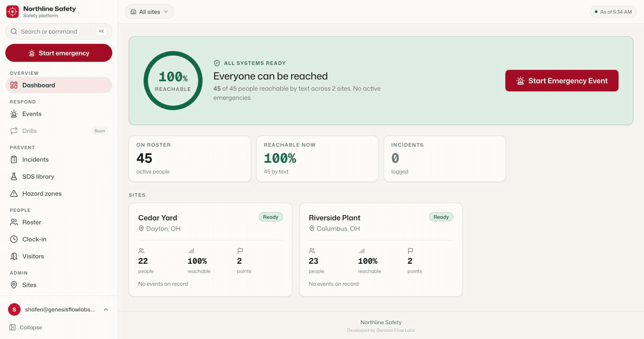The height and width of the screenshot is (339, 644).
Task: Click the Hazard zones warning triangle icon
Action: (14, 193)
